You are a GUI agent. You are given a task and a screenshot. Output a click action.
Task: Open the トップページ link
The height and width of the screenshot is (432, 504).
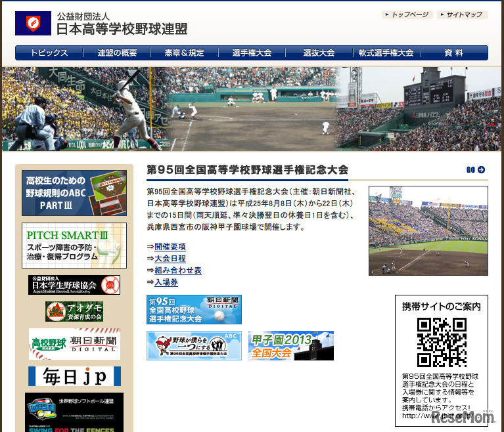[x=407, y=15]
